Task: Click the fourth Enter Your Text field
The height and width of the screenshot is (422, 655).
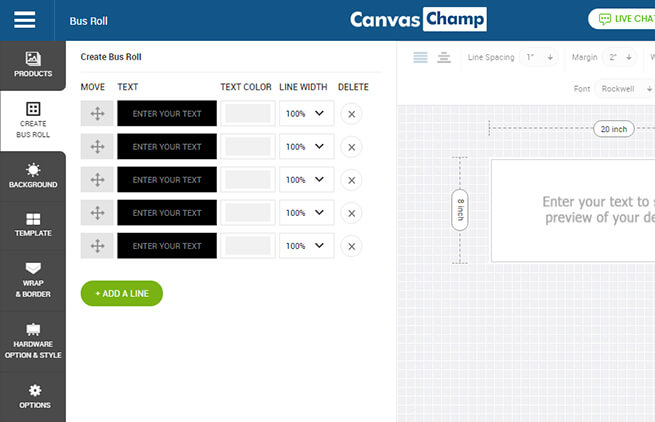Action: pos(167,213)
